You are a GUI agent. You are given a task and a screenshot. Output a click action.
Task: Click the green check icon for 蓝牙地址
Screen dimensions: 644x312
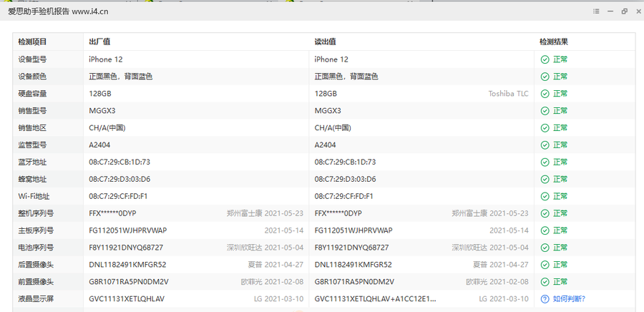coord(545,162)
